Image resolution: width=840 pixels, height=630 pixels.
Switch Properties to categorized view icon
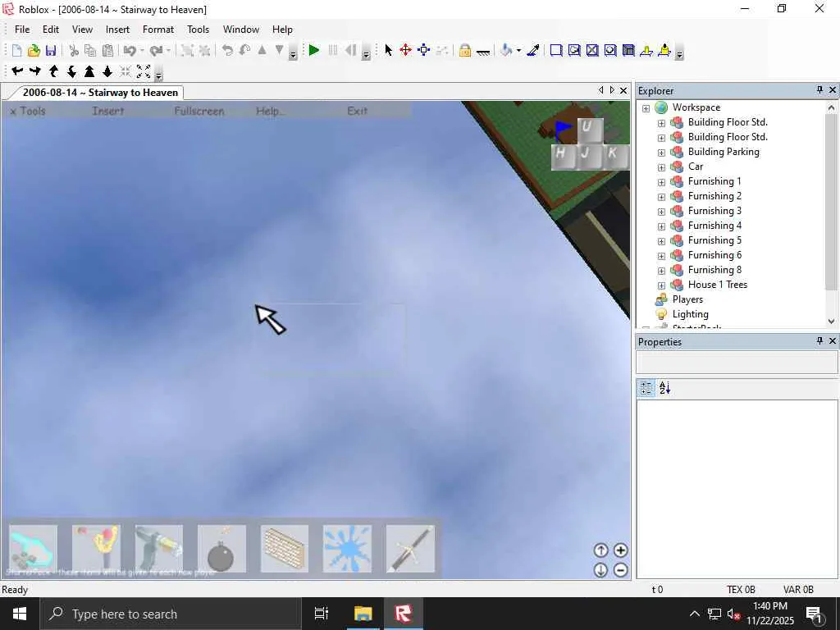(646, 388)
